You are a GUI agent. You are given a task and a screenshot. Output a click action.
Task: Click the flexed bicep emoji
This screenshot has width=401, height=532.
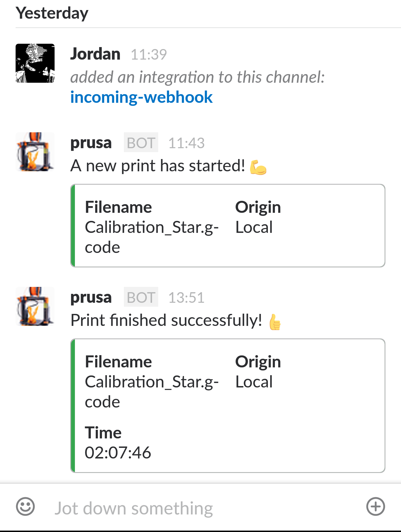(258, 167)
